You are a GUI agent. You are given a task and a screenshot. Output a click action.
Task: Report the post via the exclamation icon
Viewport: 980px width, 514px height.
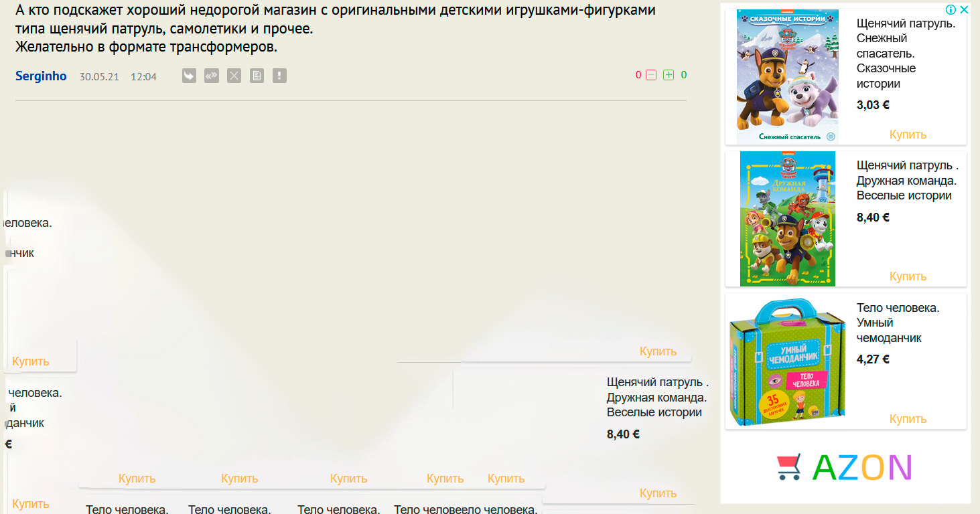coord(279,76)
